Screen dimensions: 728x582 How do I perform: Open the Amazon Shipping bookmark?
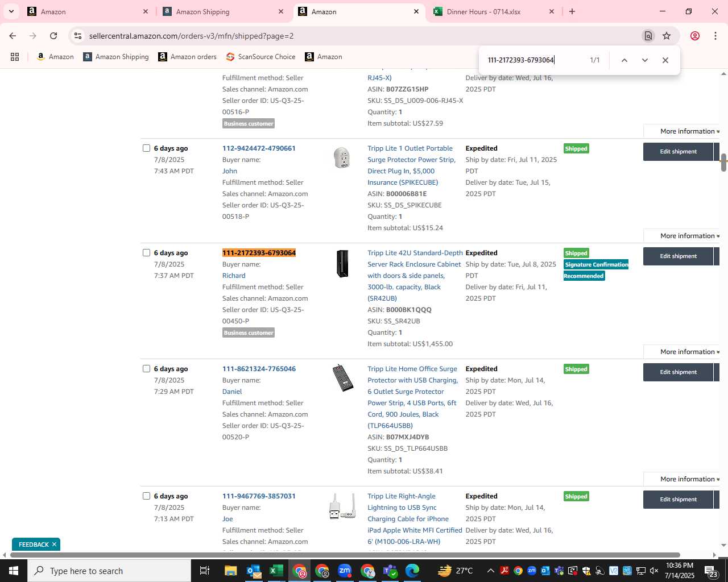click(116, 57)
